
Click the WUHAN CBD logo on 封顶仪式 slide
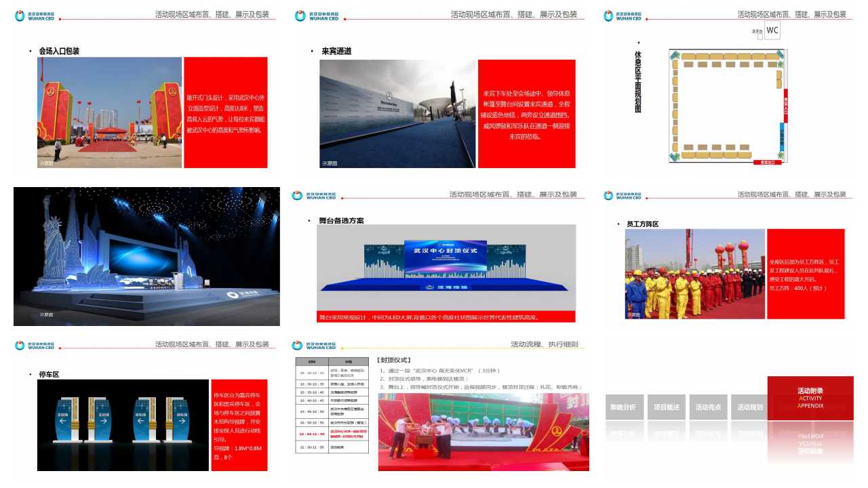tap(313, 346)
